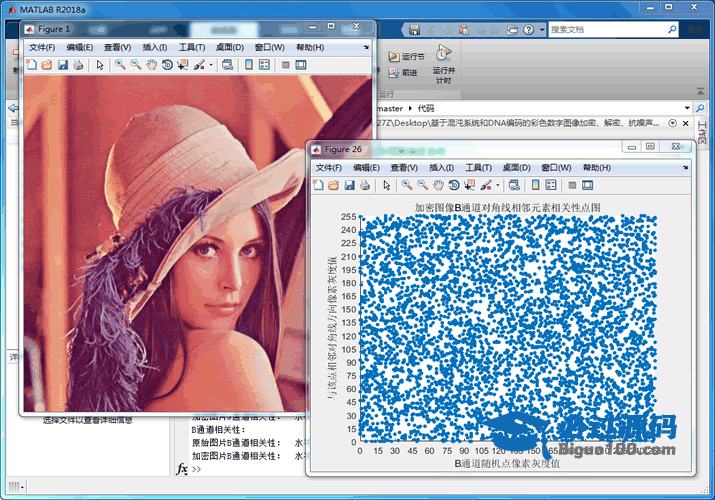Viewport: 715px width, 500px height.
Task: Dock Figure 26 using menu bar arrow
Action: point(685,167)
